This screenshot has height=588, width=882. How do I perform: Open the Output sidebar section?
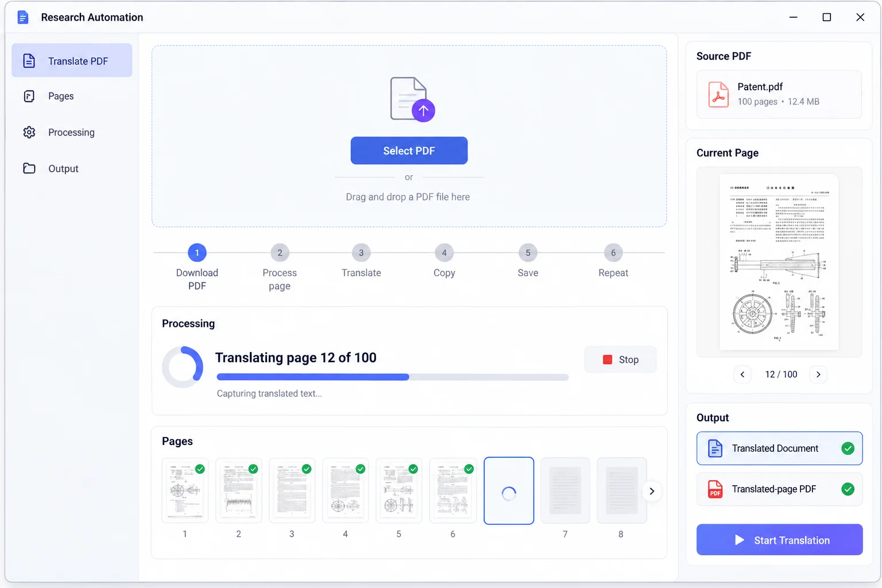tap(72, 168)
